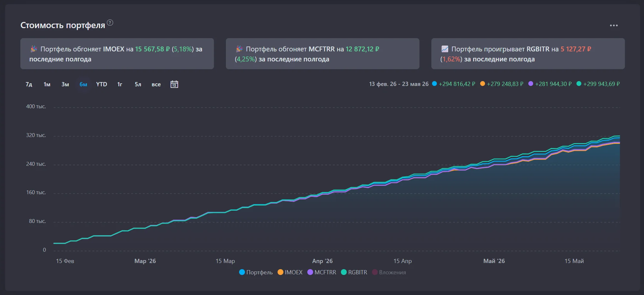Toggle the IMOEX series in legend
Image resolution: width=644 pixels, height=295 pixels.
[290, 272]
